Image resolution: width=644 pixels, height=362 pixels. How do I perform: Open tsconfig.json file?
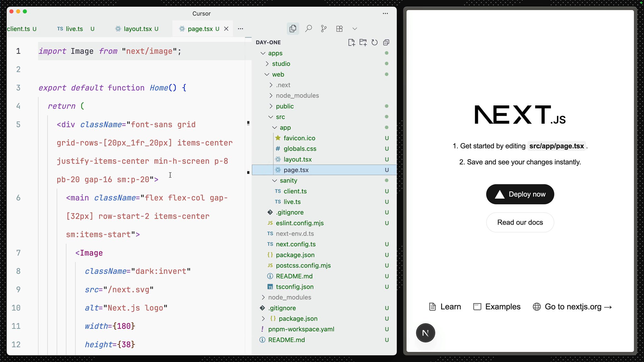pyautogui.click(x=324, y=287)
